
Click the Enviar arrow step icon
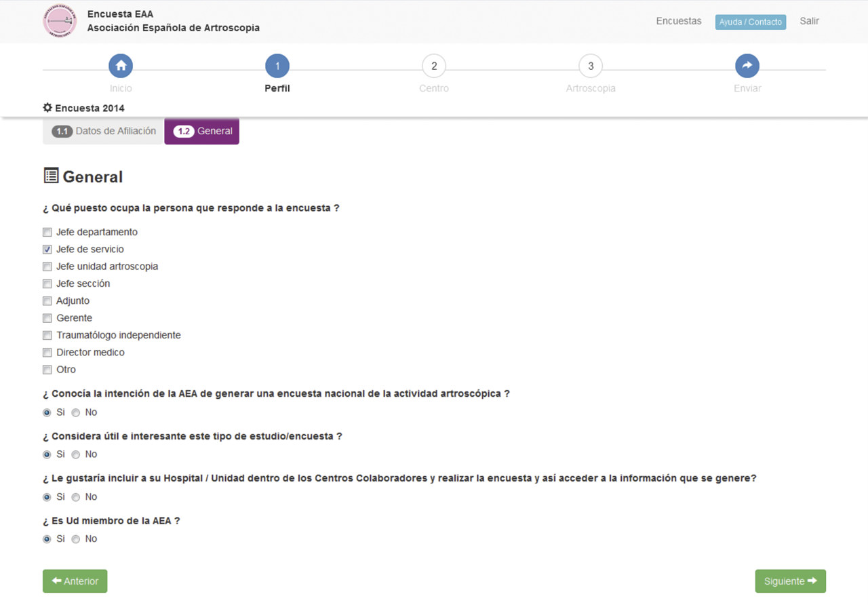pyautogui.click(x=747, y=66)
